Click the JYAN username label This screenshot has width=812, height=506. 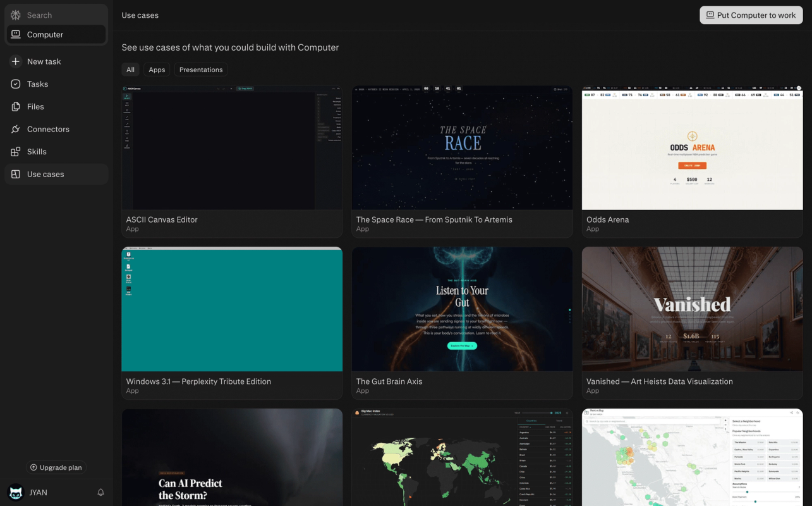tap(38, 492)
